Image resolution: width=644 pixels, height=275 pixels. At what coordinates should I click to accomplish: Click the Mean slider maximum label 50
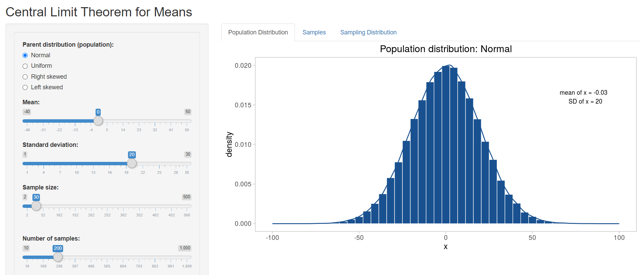click(188, 112)
